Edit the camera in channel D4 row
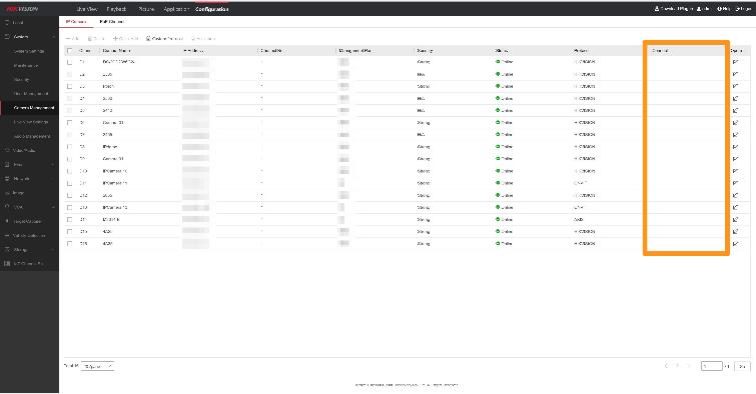Viewport: 756px width, 394px height. pos(735,98)
